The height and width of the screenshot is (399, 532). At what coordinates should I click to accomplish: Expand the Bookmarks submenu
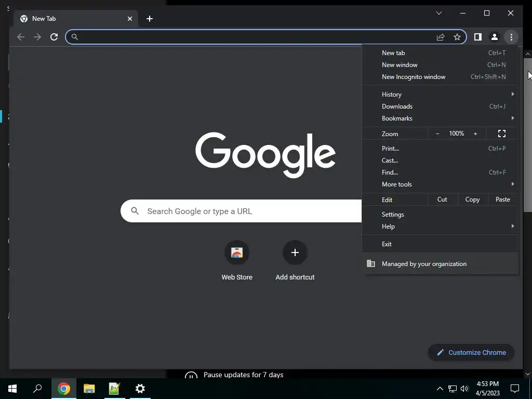click(440, 118)
